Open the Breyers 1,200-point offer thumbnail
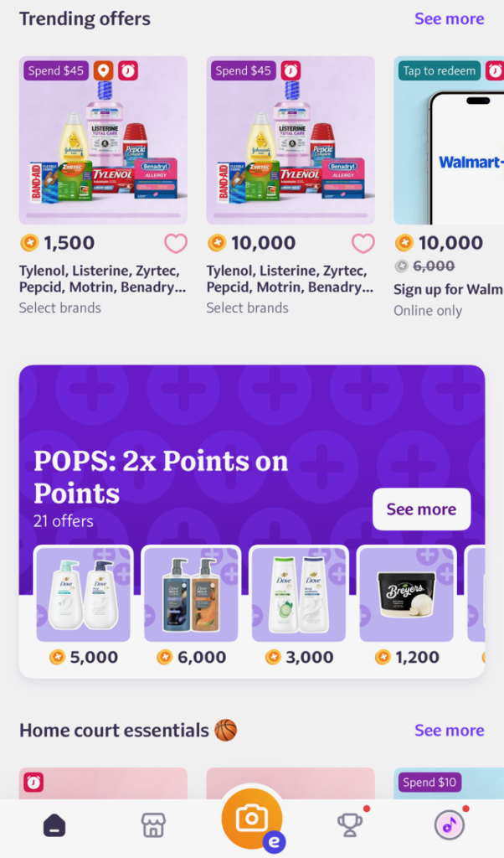504x858 pixels. [407, 595]
